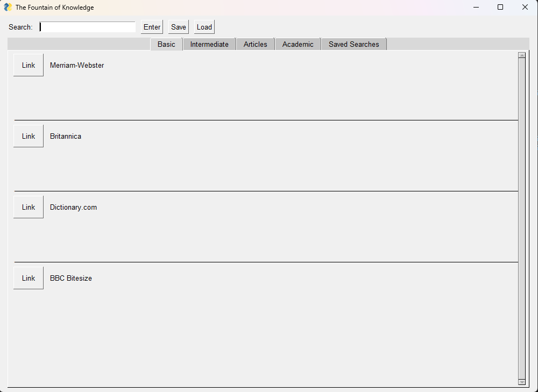Viewport: 538px width, 392px height.
Task: Click the Search: label
Action: pos(20,27)
